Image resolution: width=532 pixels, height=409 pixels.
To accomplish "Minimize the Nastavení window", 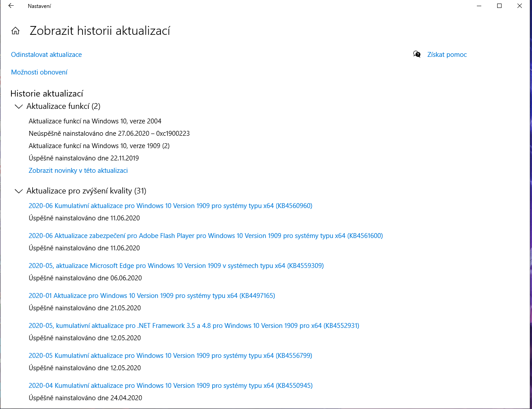I will pyautogui.click(x=479, y=6).
